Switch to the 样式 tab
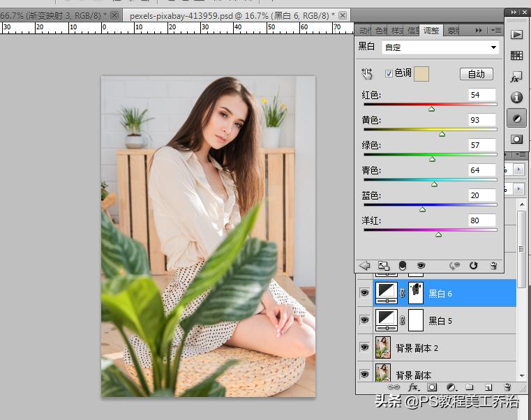 [x=397, y=31]
